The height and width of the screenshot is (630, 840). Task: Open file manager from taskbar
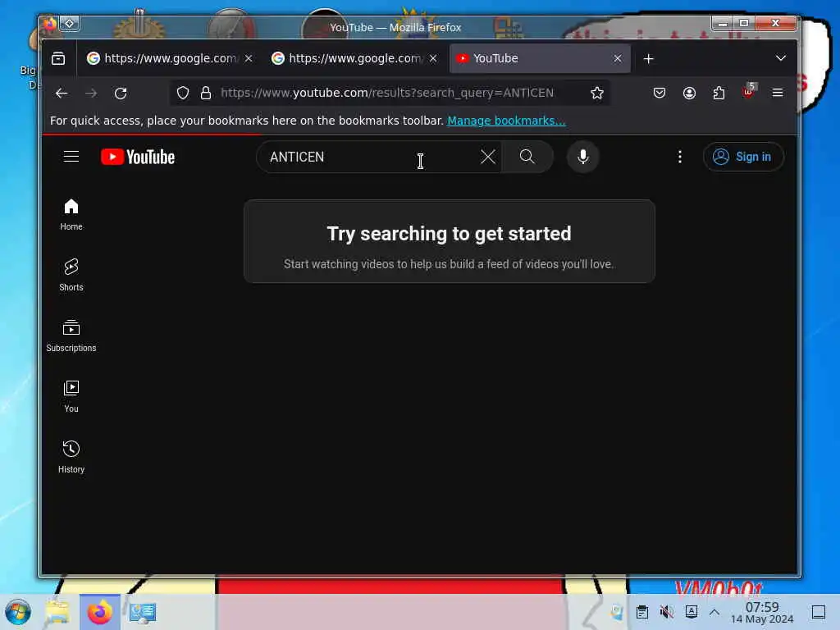[57, 612]
